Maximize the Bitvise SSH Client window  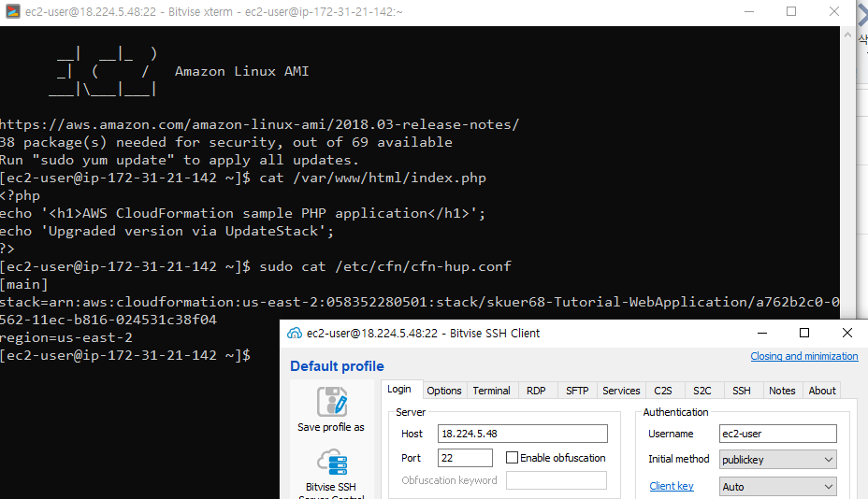pos(804,333)
